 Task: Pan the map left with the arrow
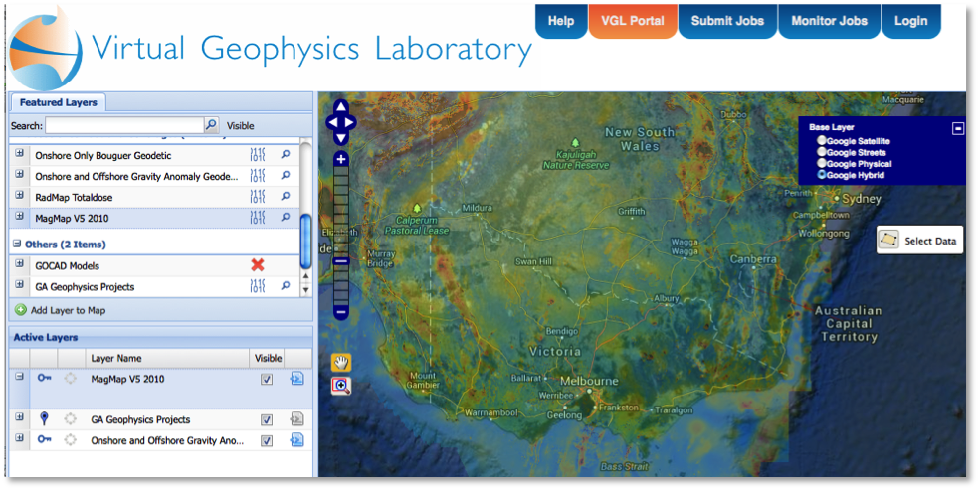click(x=332, y=122)
